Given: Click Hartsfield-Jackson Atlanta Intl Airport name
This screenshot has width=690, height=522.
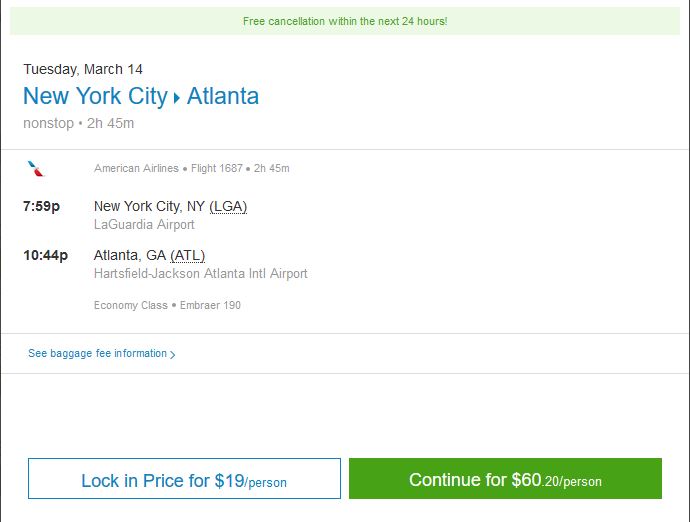Looking at the screenshot, I should (x=200, y=273).
